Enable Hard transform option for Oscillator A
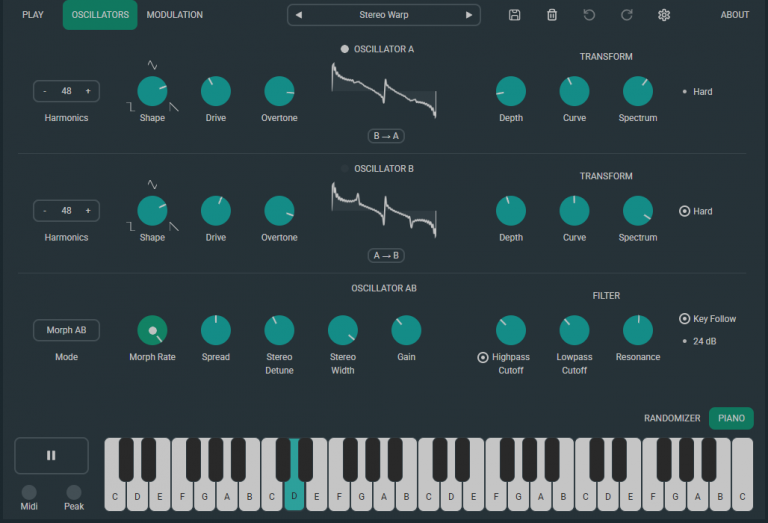The image size is (768, 523). point(685,92)
